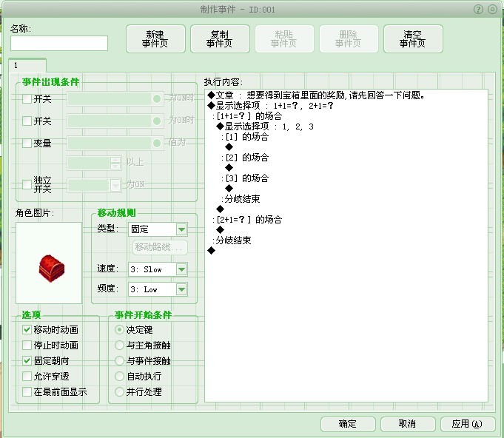Confirm with the 确定 button
504x438 pixels.
click(x=348, y=424)
